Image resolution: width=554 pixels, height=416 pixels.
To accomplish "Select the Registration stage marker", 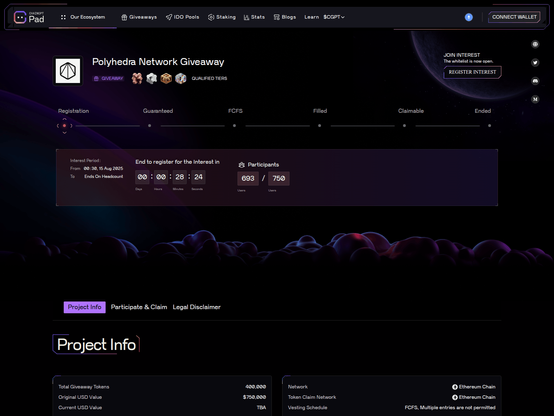I will pos(64,125).
